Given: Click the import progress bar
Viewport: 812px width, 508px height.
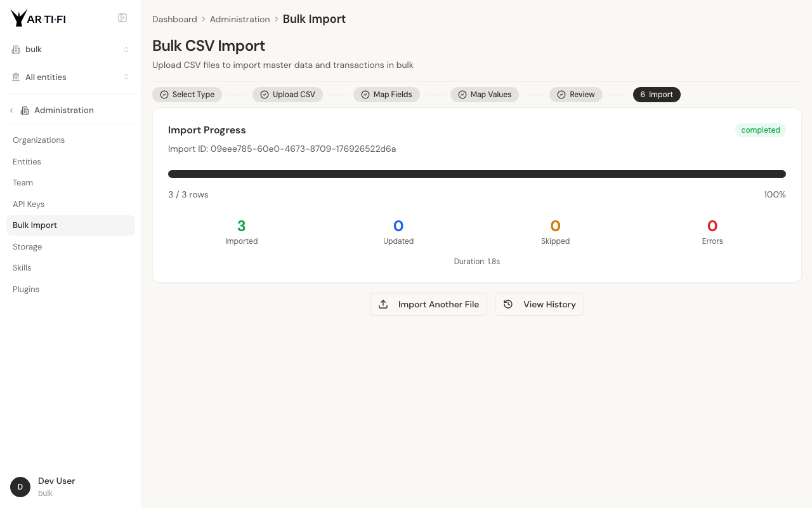Looking at the screenshot, I should point(476,174).
